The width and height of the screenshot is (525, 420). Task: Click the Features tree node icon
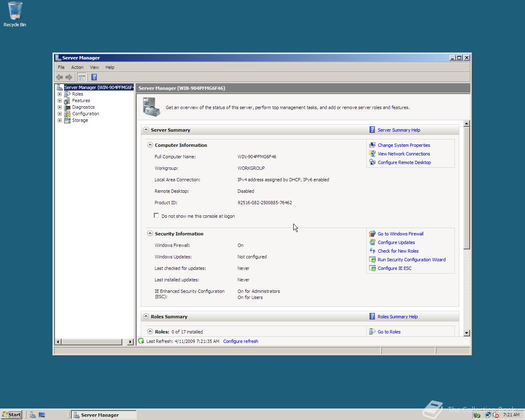pyautogui.click(x=67, y=100)
